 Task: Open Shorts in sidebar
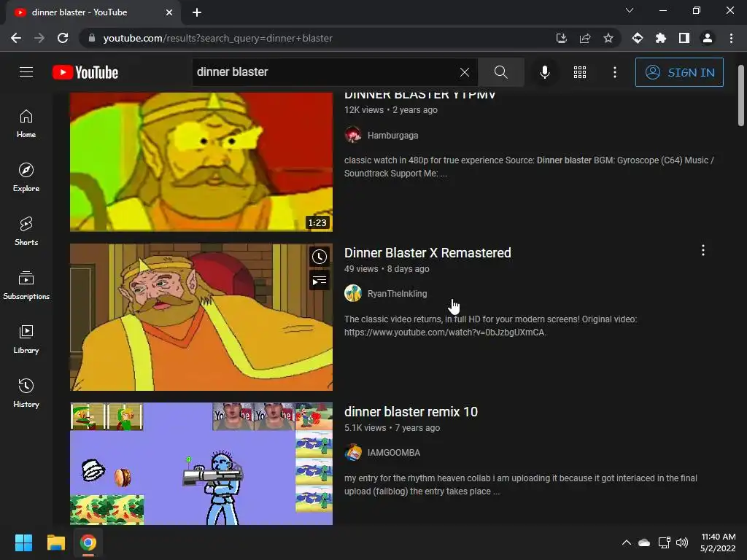tap(26, 231)
